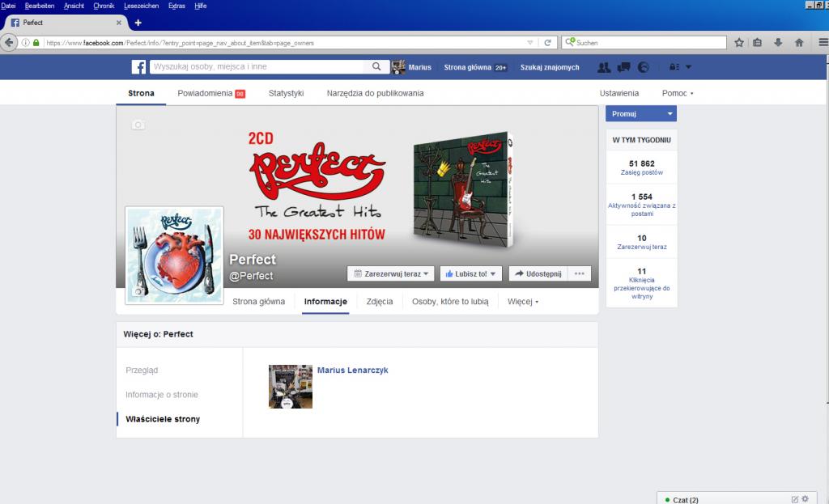Open the Zdjęcia tab
This screenshot has width=829, height=504.
click(x=380, y=302)
